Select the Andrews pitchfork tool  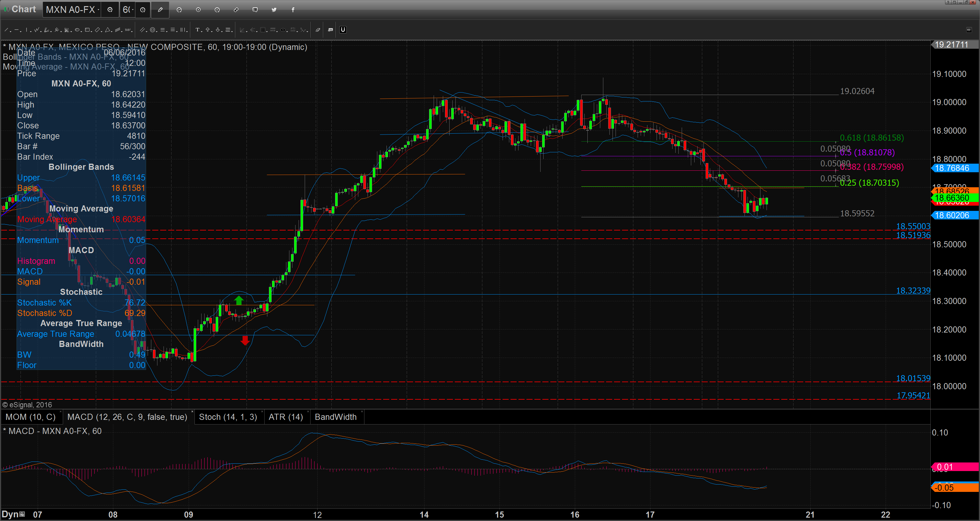click(x=57, y=30)
